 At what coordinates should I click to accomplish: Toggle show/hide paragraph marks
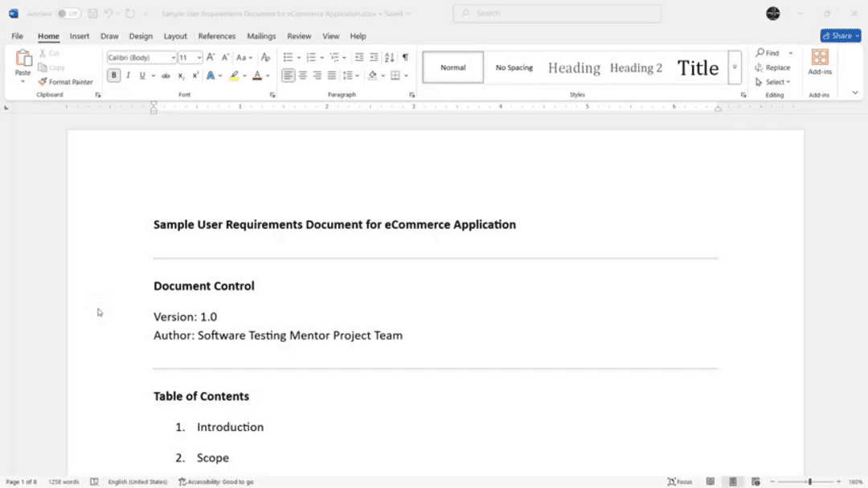pos(405,57)
